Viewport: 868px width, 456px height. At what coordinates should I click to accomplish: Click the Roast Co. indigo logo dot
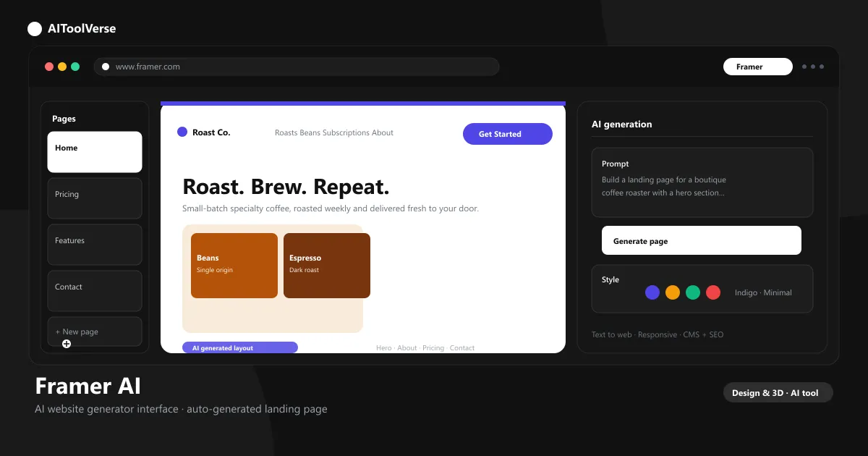click(x=182, y=132)
